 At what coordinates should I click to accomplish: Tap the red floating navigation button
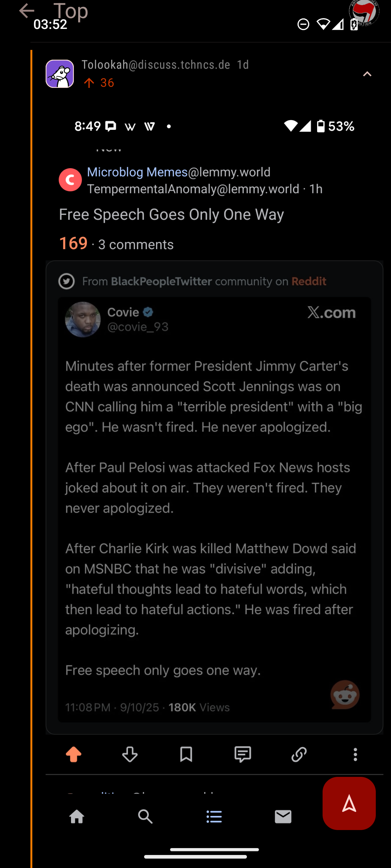coord(349,803)
